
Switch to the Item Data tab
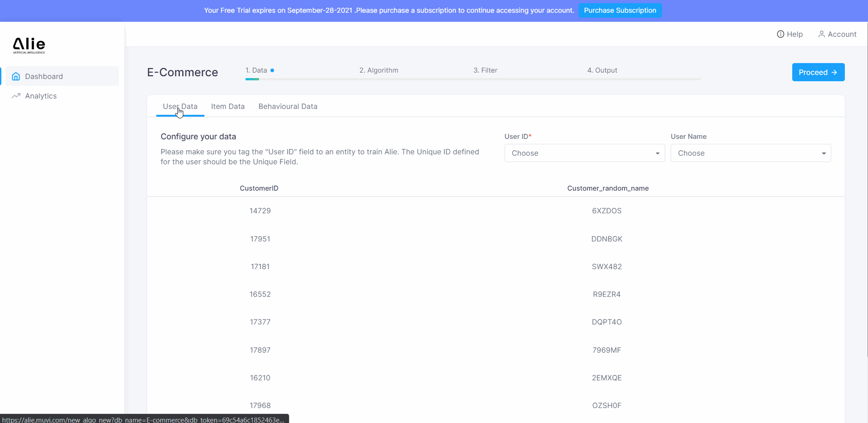[228, 106]
